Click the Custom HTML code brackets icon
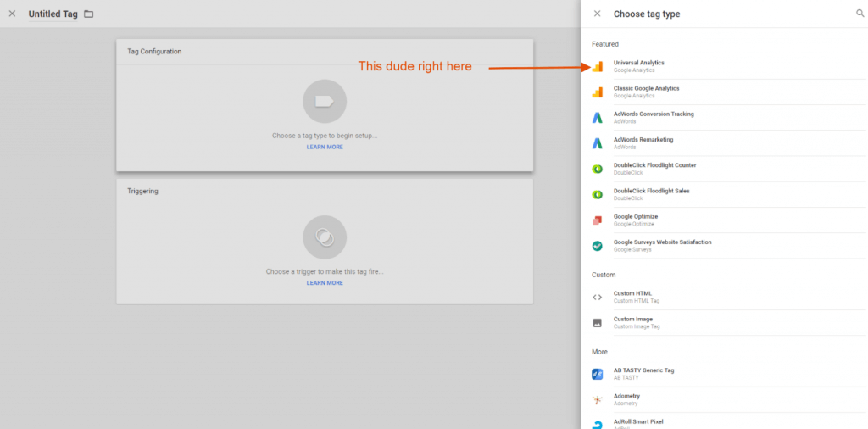Screen dimensions: 868x429 pos(598,298)
